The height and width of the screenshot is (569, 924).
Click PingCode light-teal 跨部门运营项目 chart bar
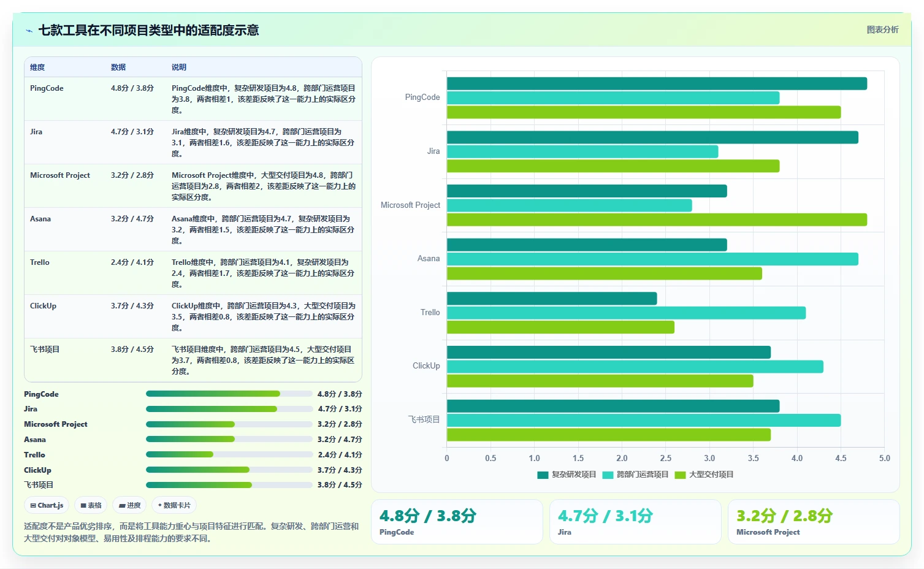613,98
